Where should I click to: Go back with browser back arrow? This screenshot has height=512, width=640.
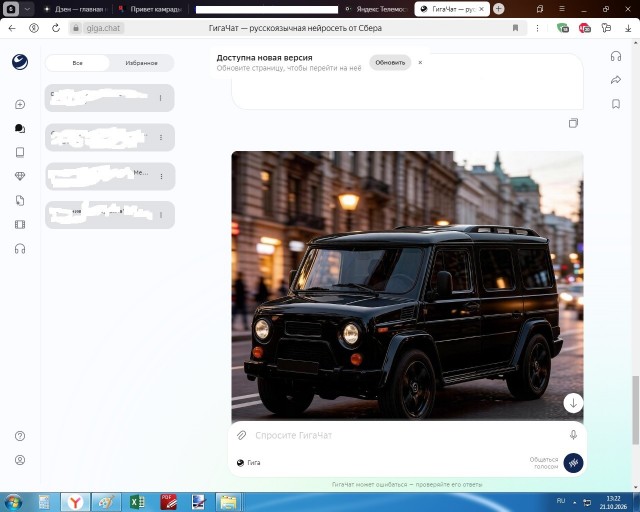click(12, 28)
